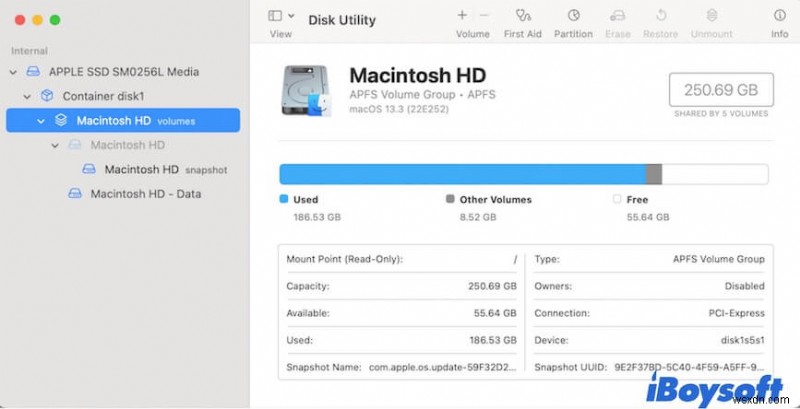Click the Used 186.53 GB table row
This screenshot has width=800, height=409.
(x=402, y=340)
